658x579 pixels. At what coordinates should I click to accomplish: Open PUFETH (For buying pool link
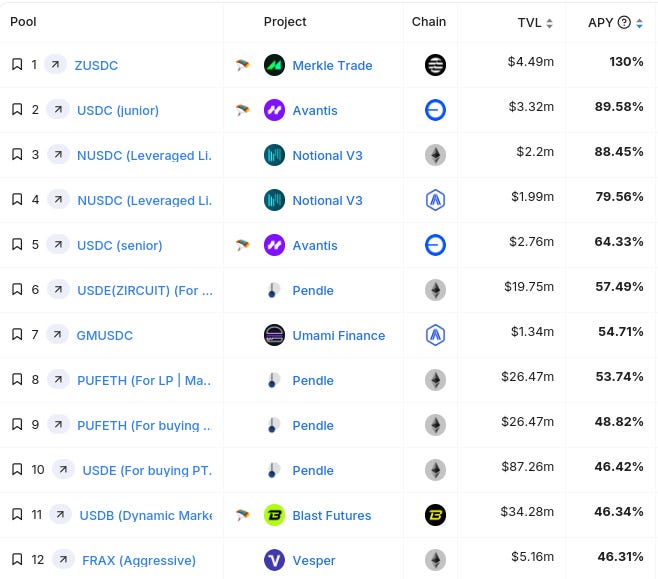pos(144,425)
